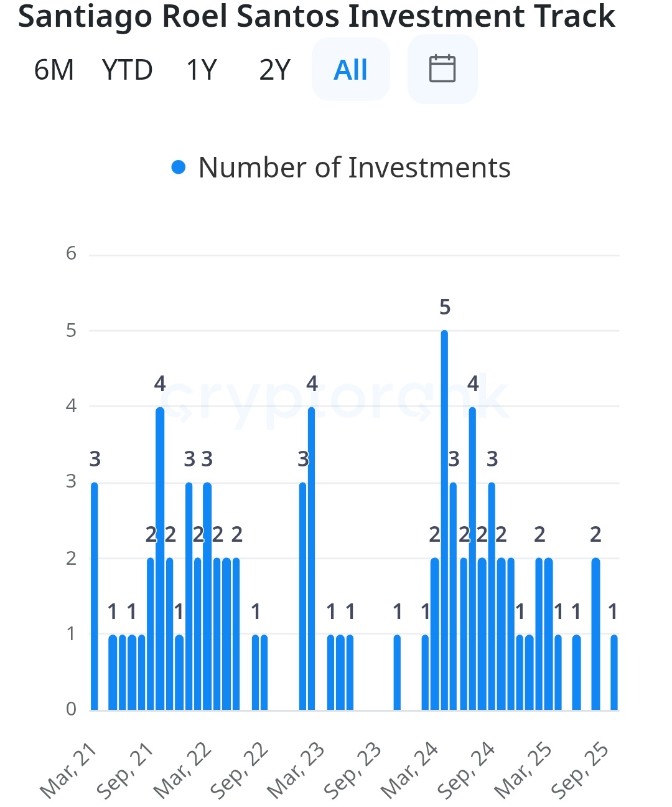Click the y-axis label 6
The image size is (672, 807).
coord(72,253)
